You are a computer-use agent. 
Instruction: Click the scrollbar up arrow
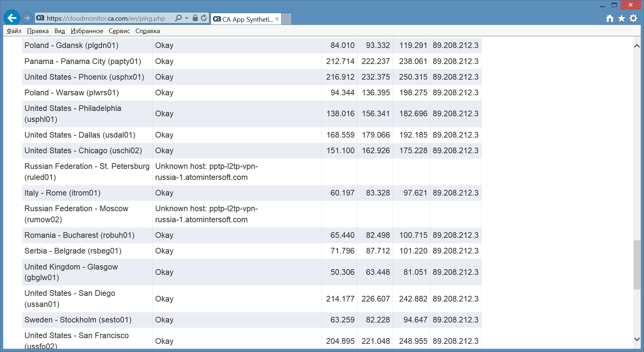point(637,46)
